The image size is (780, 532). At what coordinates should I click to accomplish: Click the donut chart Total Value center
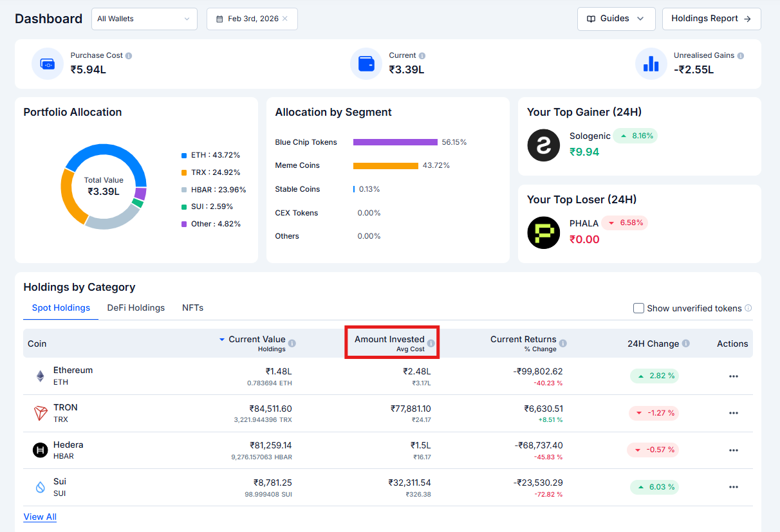(104, 187)
